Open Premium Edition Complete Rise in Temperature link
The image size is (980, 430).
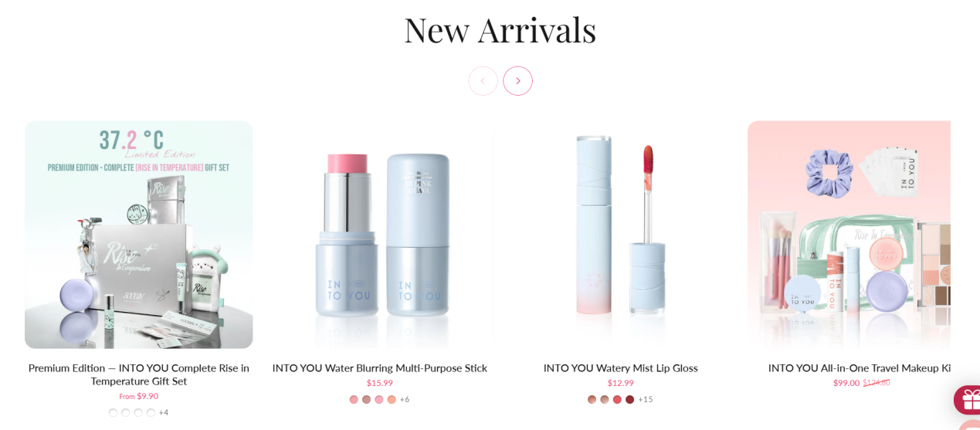tap(139, 374)
